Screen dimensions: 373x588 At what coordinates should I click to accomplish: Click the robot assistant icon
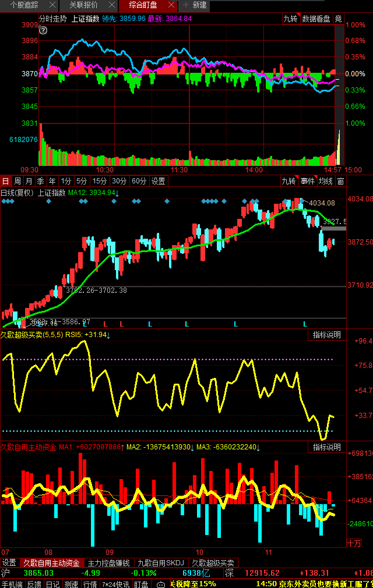(x=161, y=585)
